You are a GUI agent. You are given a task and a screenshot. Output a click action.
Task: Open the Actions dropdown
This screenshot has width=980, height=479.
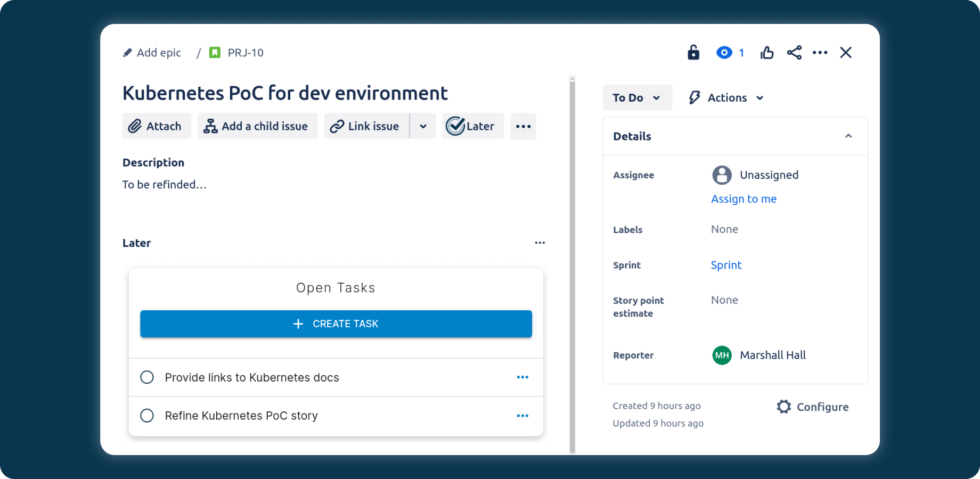point(726,97)
